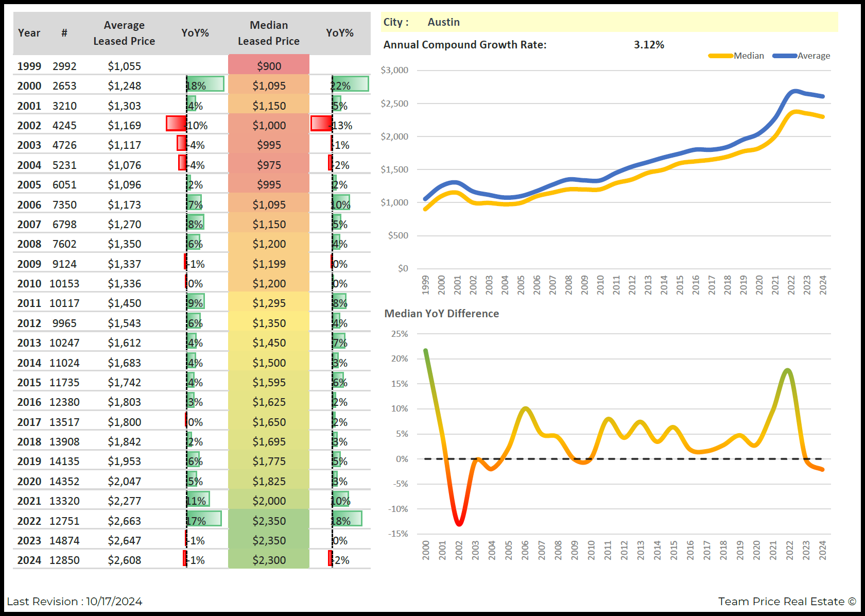The height and width of the screenshot is (616, 865).
Task: Click the 18% average YoY bar for 2000
Action: [205, 85]
